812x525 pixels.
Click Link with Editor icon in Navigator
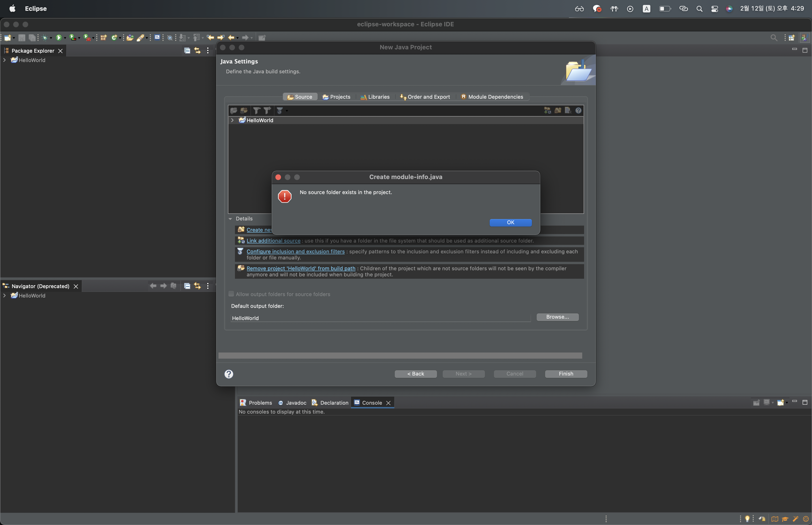197,286
